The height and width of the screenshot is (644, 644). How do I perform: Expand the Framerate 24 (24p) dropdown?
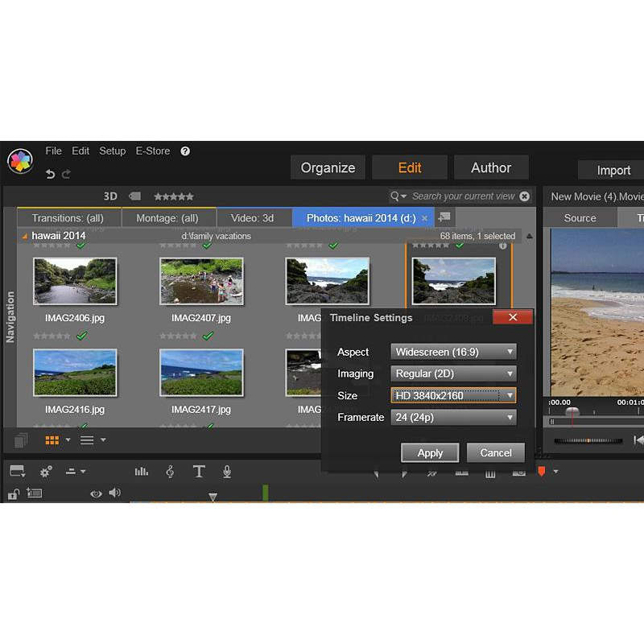coord(453,417)
